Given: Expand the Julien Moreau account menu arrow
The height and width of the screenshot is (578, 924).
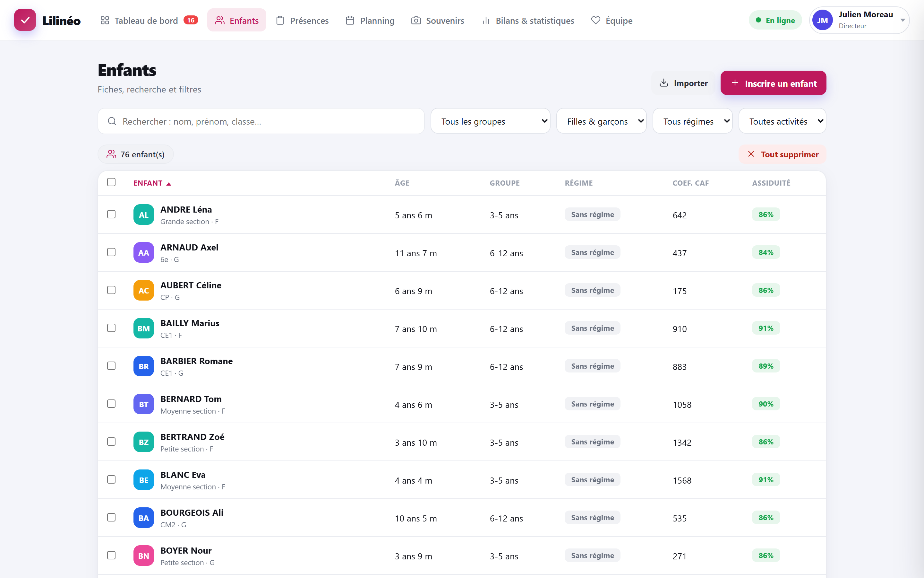Looking at the screenshot, I should [x=903, y=20].
